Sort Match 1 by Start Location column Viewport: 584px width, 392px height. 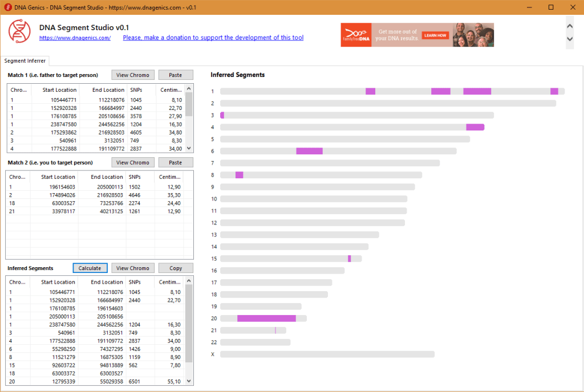click(x=59, y=89)
